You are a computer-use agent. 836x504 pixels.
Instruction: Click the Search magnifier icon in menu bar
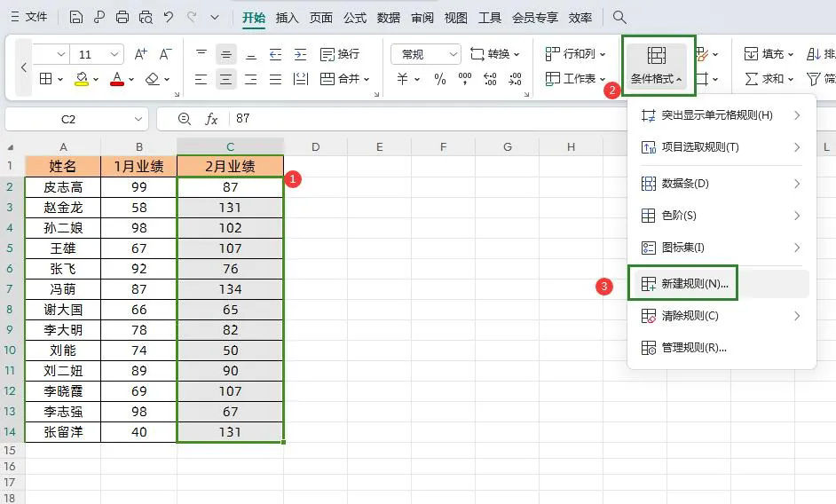[x=619, y=17]
